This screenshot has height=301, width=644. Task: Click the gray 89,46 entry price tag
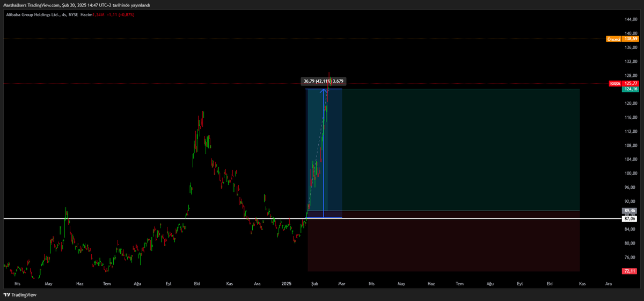click(630, 211)
